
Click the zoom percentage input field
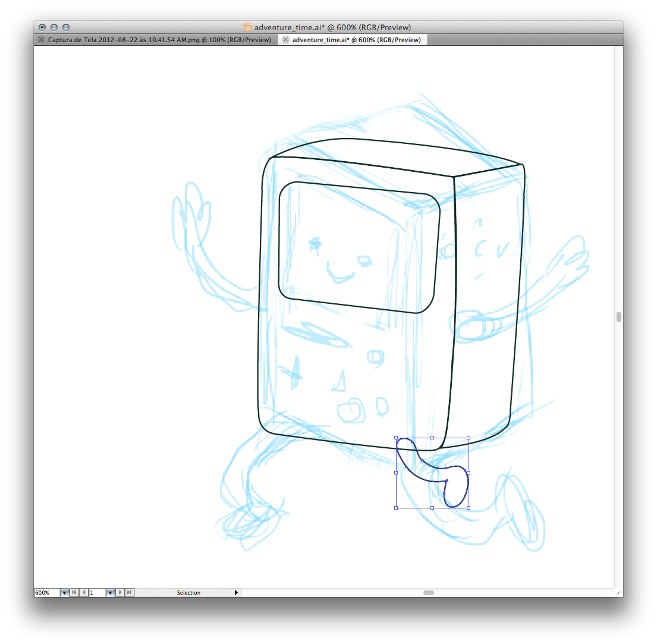tap(47, 592)
